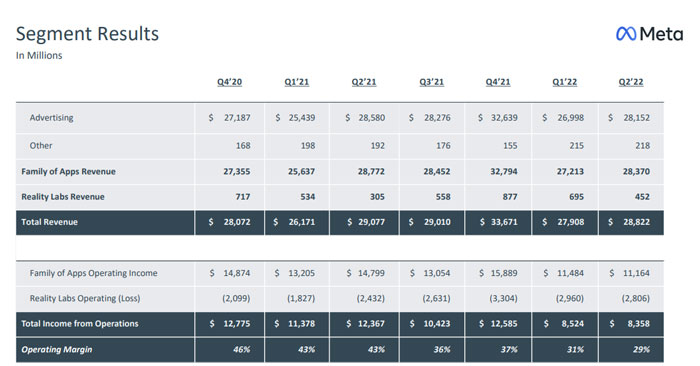Click the Q4'21 quarter header
The width and height of the screenshot is (700, 366).
(x=498, y=82)
